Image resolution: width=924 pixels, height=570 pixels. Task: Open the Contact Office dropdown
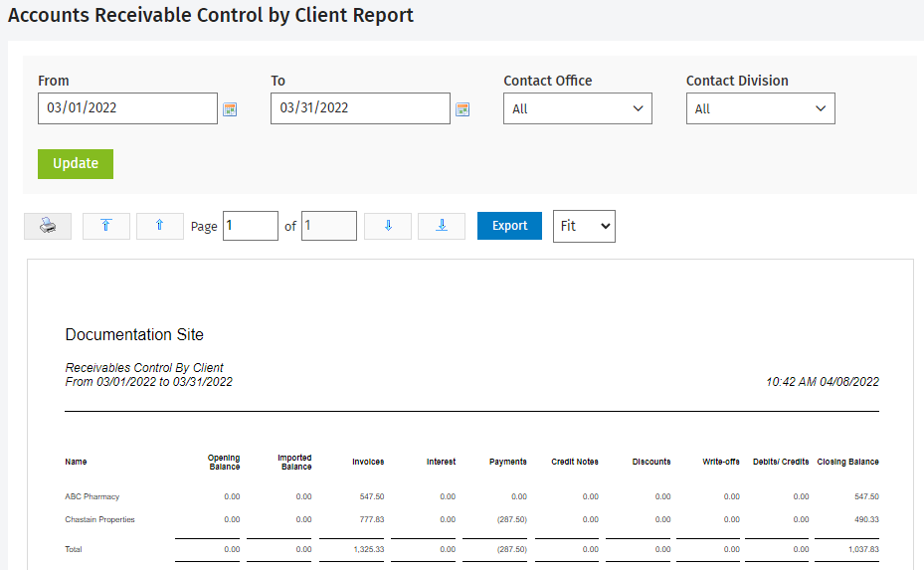coord(578,108)
